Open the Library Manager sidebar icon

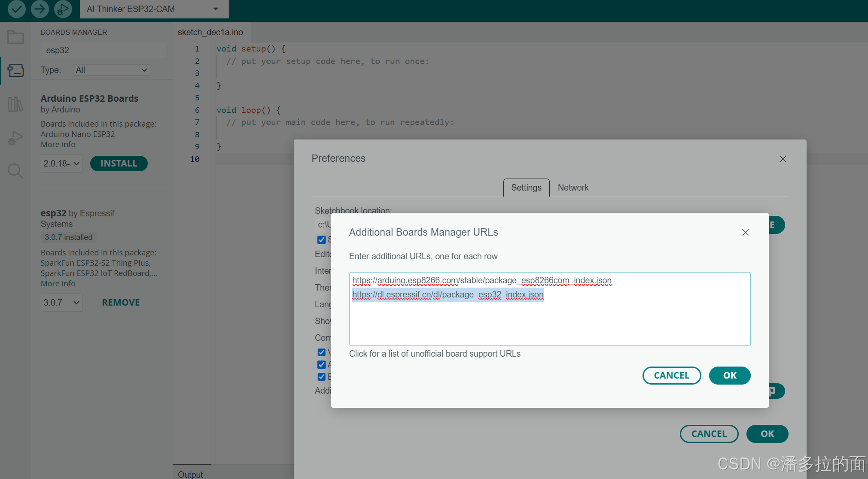pyautogui.click(x=15, y=104)
